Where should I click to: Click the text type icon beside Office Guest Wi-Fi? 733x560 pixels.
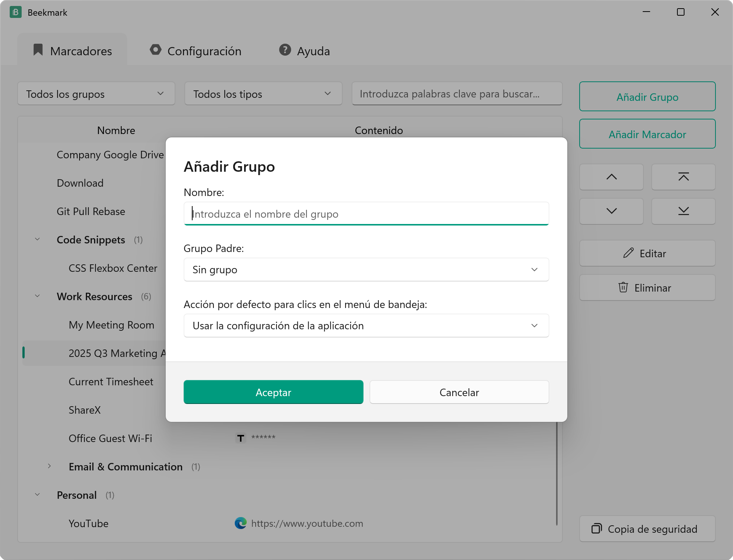241,438
